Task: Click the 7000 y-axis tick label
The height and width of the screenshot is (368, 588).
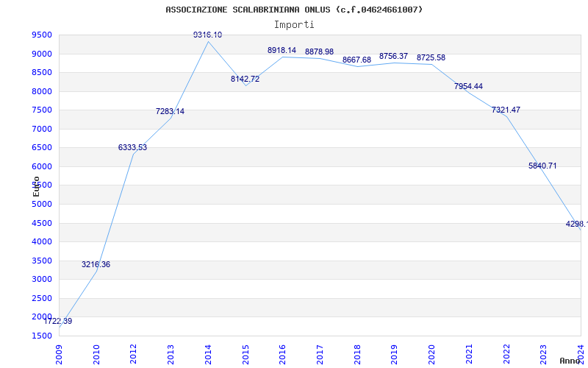Action: tap(42, 130)
